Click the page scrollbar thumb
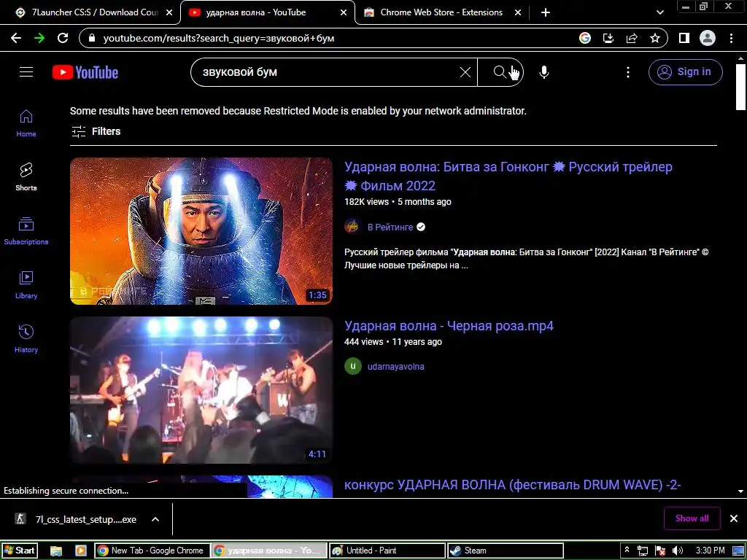Screen dimensions: 747x560 click(x=740, y=87)
